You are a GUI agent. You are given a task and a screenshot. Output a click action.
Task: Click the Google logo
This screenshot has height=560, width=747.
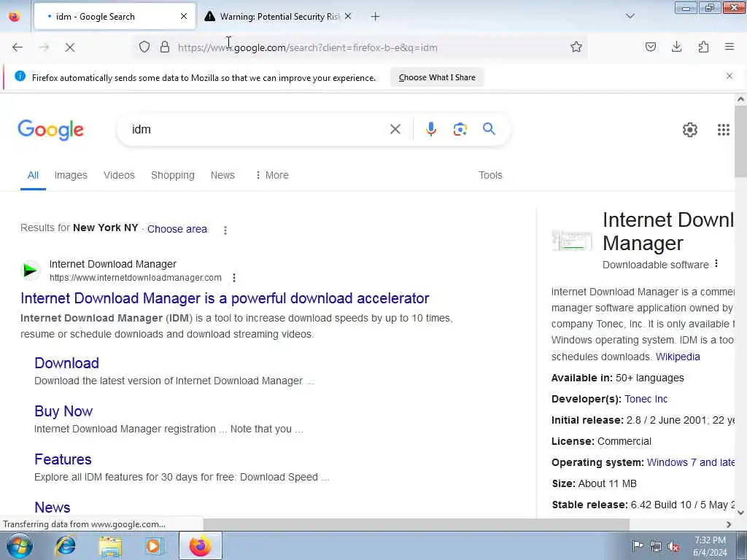pyautogui.click(x=50, y=130)
